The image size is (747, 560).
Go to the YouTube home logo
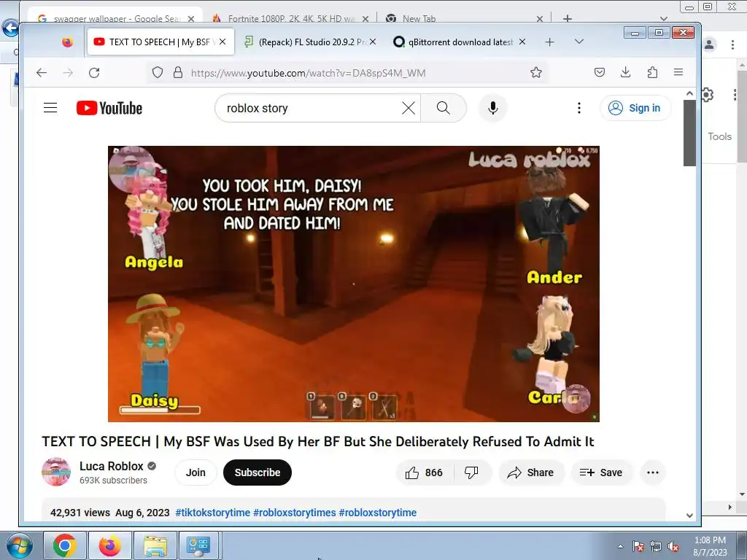point(109,108)
